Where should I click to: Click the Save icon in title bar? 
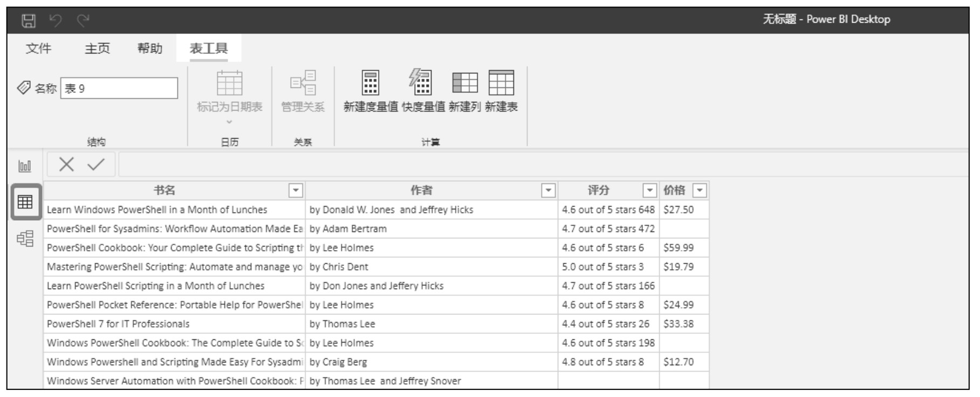28,20
